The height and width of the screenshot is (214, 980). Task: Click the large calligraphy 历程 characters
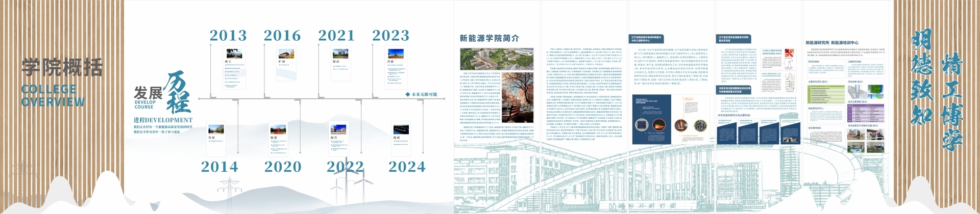179,93
